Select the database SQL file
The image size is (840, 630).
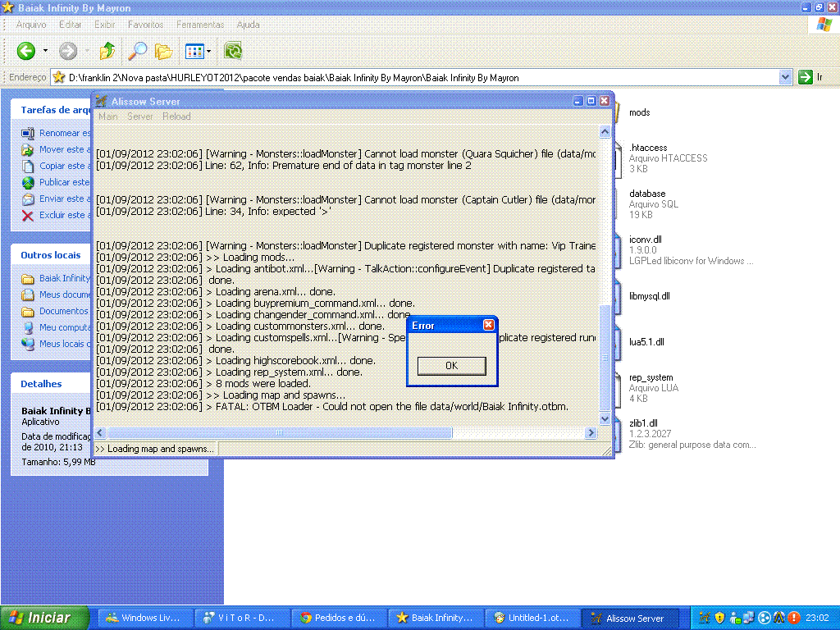648,203
